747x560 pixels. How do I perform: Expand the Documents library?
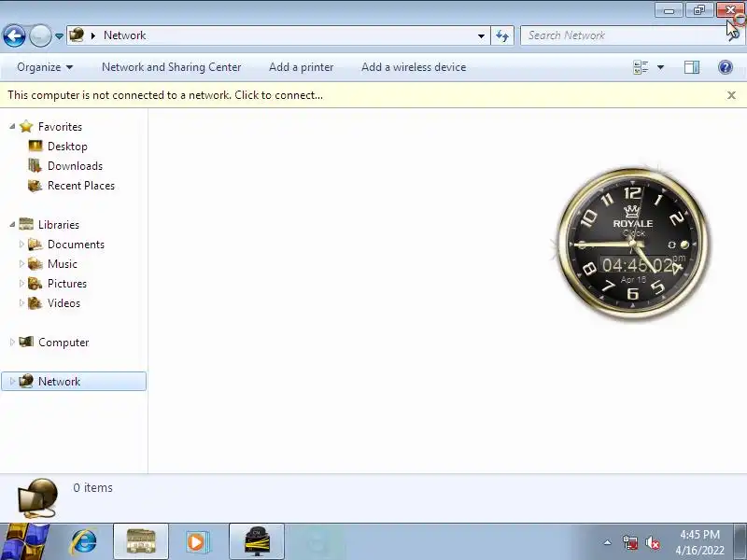click(21, 244)
